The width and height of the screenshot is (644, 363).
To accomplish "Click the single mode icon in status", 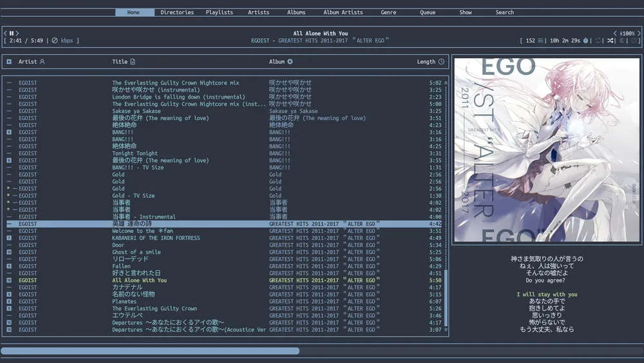I will coord(633,41).
